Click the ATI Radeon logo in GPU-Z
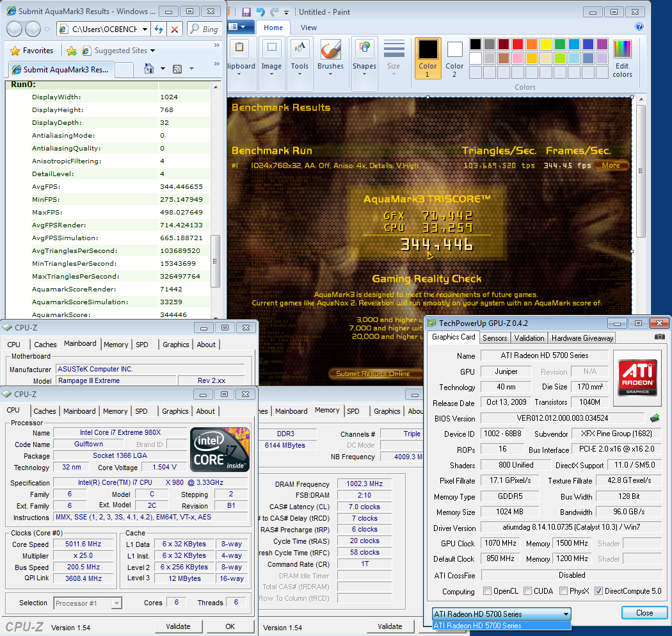The image size is (672, 636). 637,377
